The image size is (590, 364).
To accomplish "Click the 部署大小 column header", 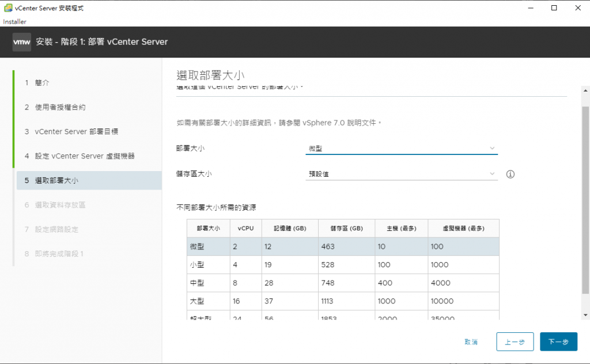I will pyautogui.click(x=209, y=228).
